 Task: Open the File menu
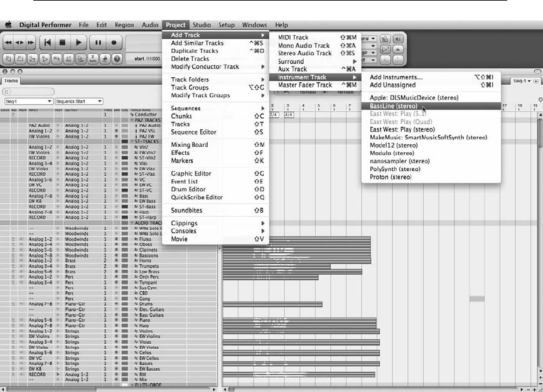[83, 25]
